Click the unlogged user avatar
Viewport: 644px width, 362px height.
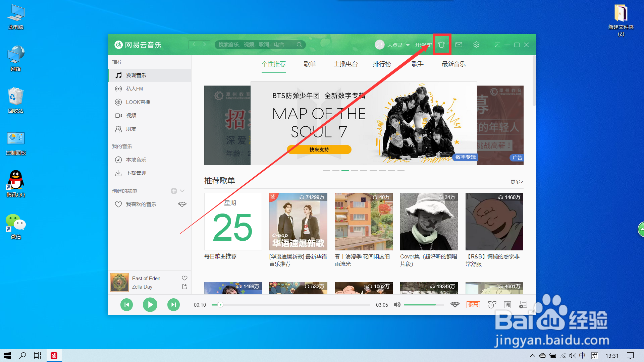tap(379, 45)
